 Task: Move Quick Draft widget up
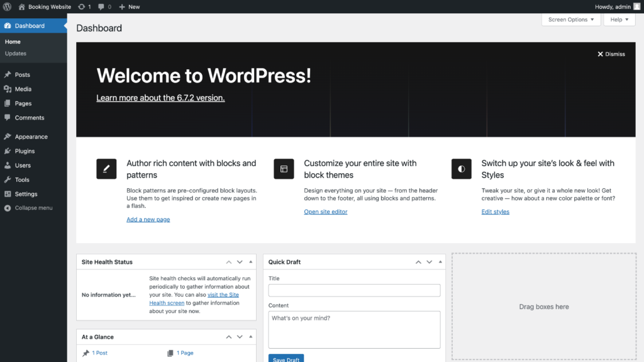pos(418,262)
